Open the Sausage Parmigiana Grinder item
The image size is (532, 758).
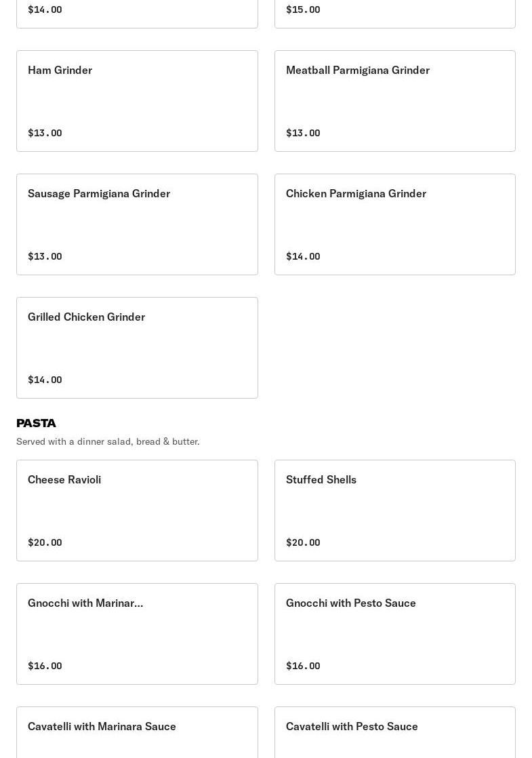(137, 224)
